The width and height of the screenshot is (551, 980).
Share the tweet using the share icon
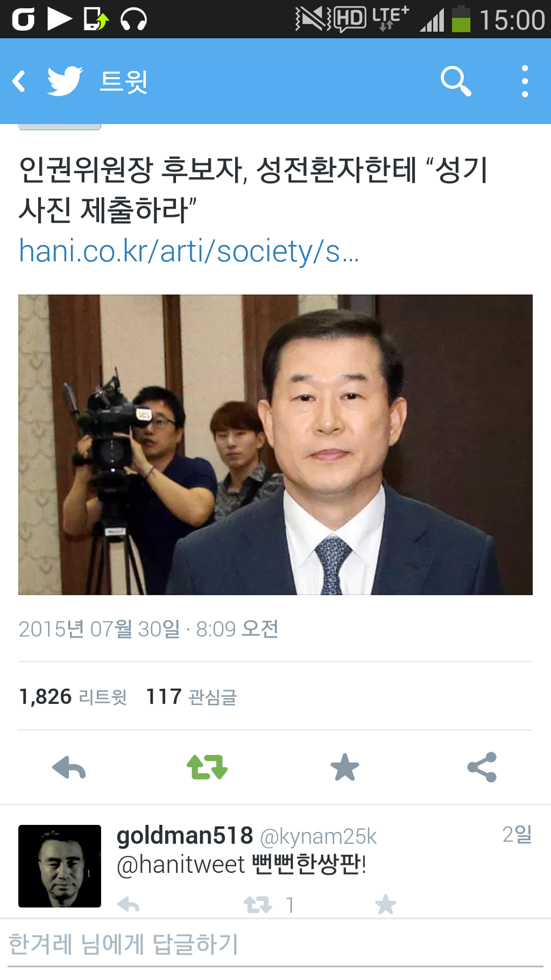(482, 767)
